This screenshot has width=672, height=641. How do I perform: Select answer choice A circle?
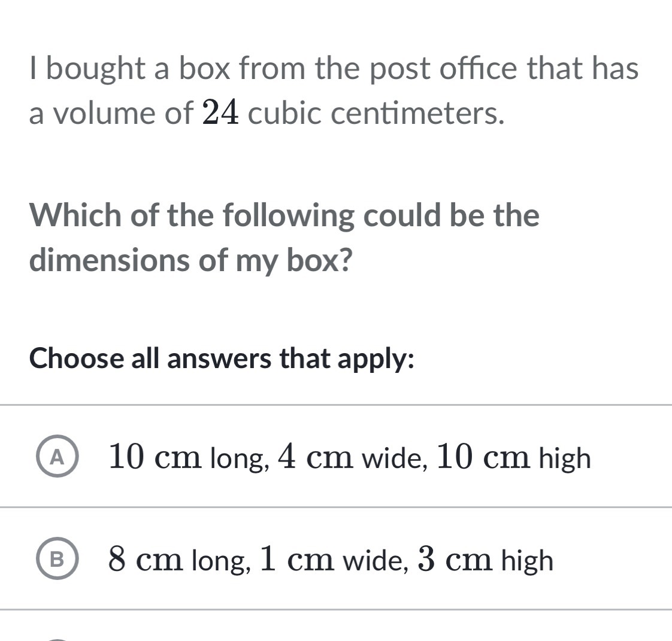(57, 456)
